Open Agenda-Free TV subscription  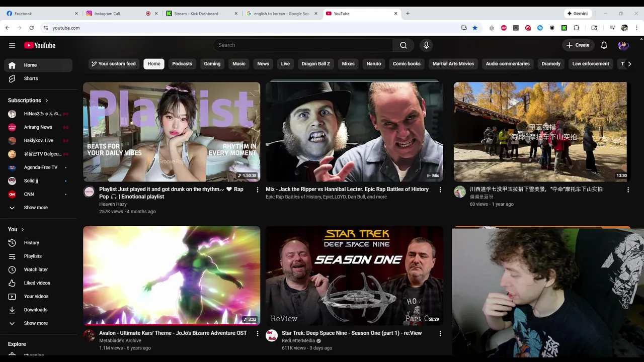(x=38, y=167)
